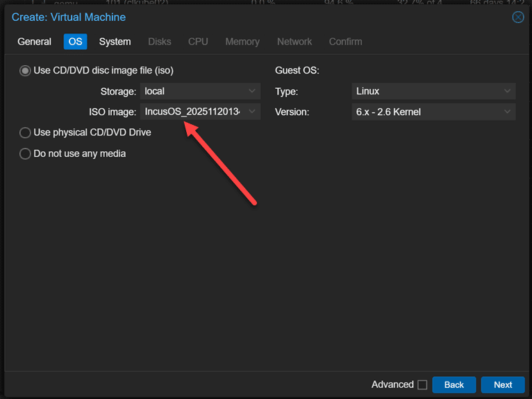
Task: Open the System tab
Action: coord(115,42)
